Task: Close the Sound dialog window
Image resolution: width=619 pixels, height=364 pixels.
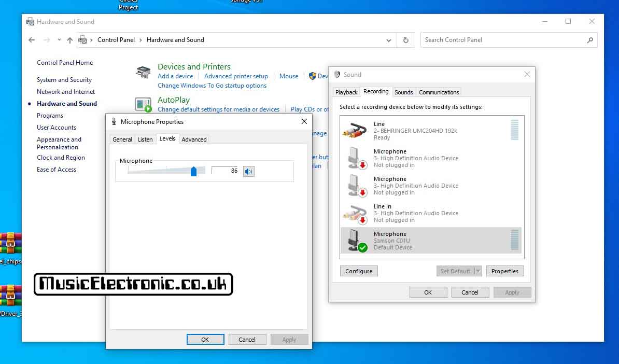Action: (527, 74)
